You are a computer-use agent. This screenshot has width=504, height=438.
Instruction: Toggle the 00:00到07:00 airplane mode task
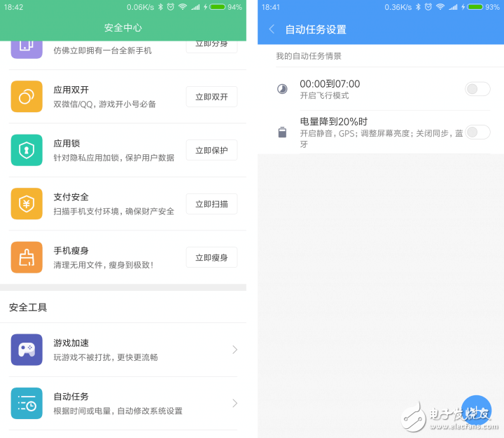coord(477,89)
